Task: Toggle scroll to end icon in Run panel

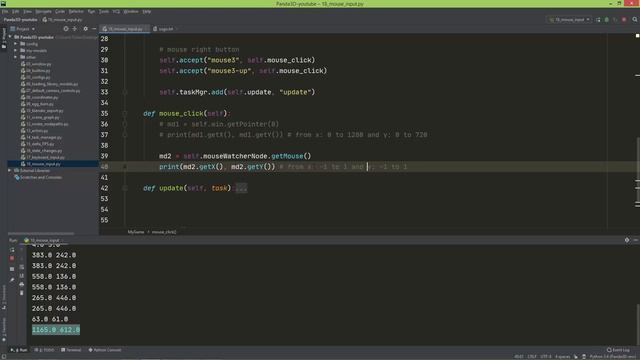Action: tap(22, 276)
